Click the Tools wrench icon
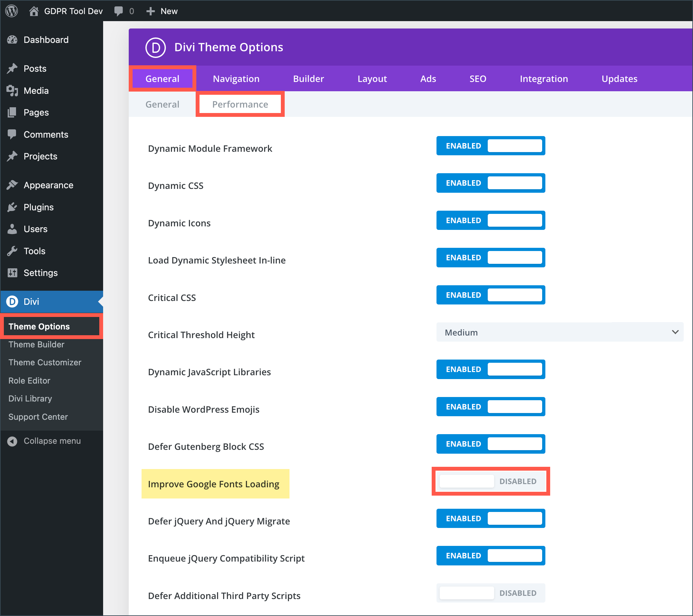This screenshot has height=616, width=693. tap(12, 251)
